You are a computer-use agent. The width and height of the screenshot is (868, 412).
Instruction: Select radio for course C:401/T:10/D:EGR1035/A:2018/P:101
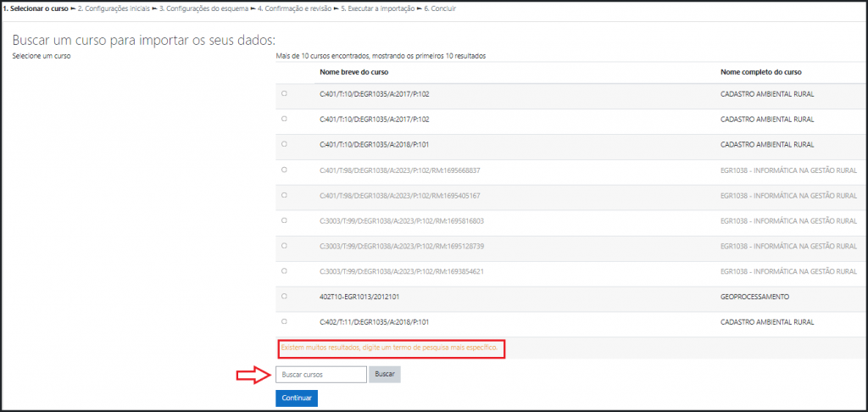point(284,144)
